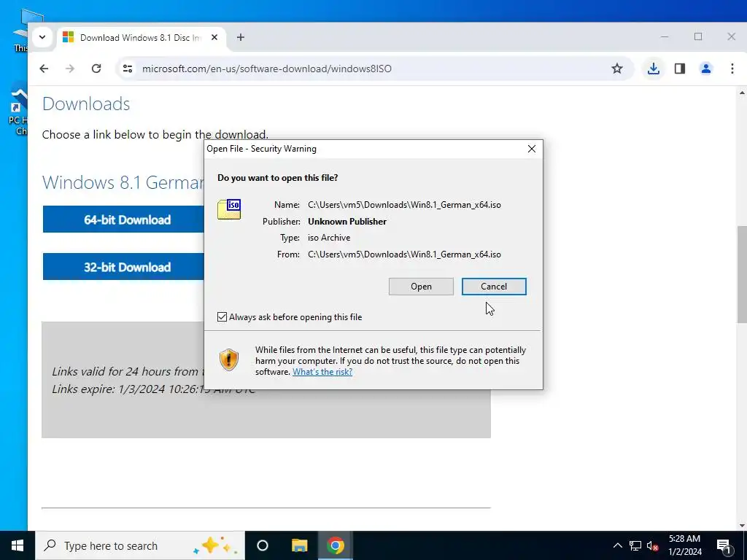The height and width of the screenshot is (560, 747).
Task: Close the Download Windows 8.1 Disc tab
Action: pyautogui.click(x=214, y=37)
